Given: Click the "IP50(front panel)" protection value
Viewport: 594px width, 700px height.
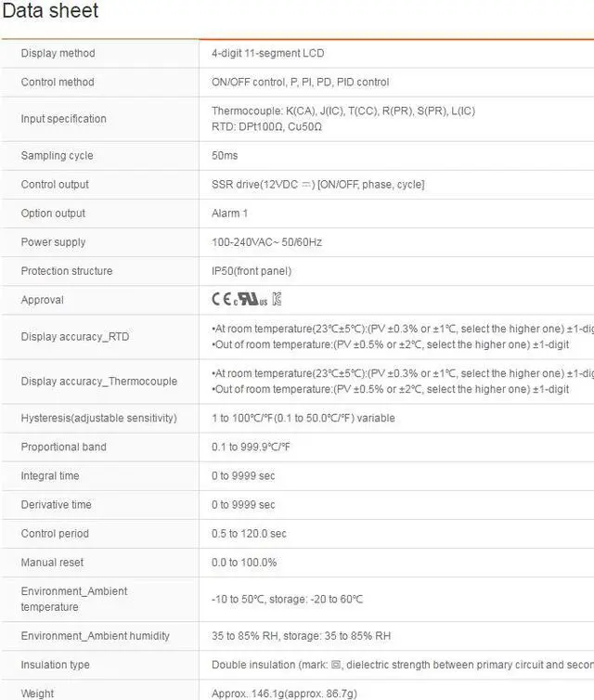Looking at the screenshot, I should point(251,270).
